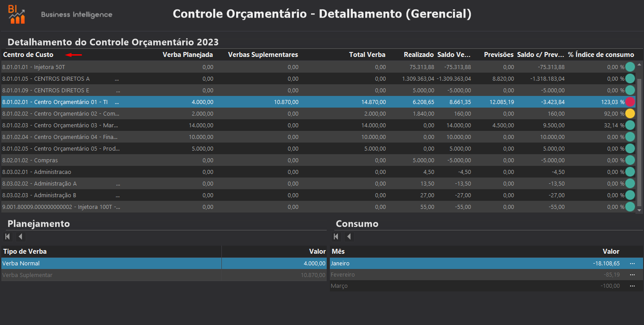Viewport: 644px width, 325px height.
Task: Click the 32,14 % consumption index value
Action: 614,125
